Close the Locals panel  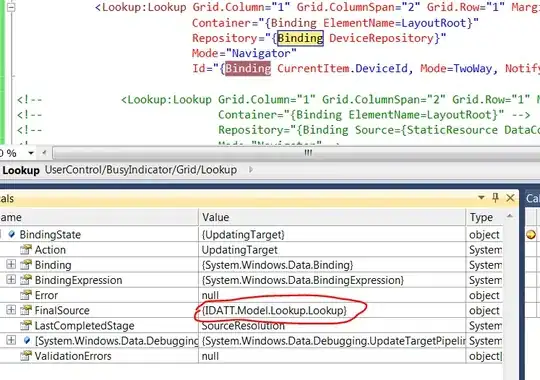(x=510, y=198)
